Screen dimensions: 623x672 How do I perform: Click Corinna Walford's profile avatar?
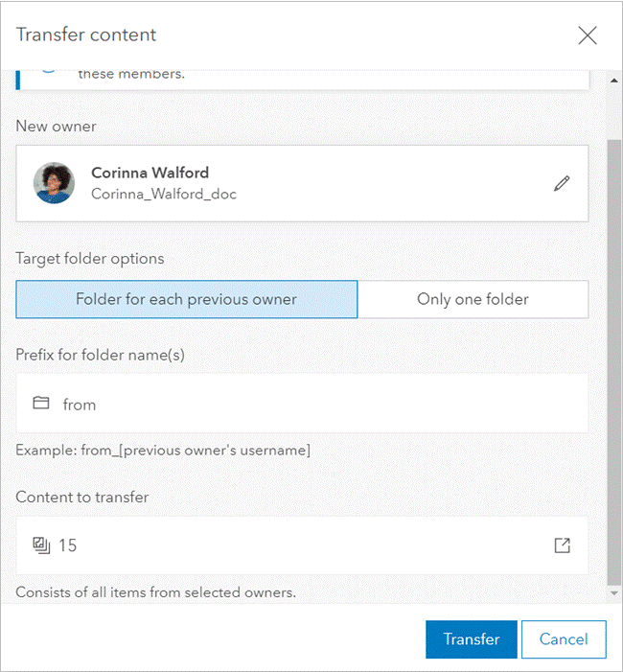tap(55, 183)
